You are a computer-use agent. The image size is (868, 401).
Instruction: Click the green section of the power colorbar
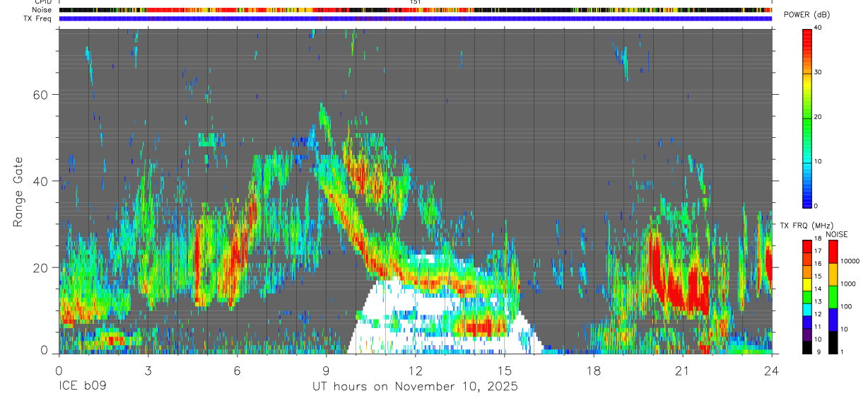pyautogui.click(x=807, y=124)
